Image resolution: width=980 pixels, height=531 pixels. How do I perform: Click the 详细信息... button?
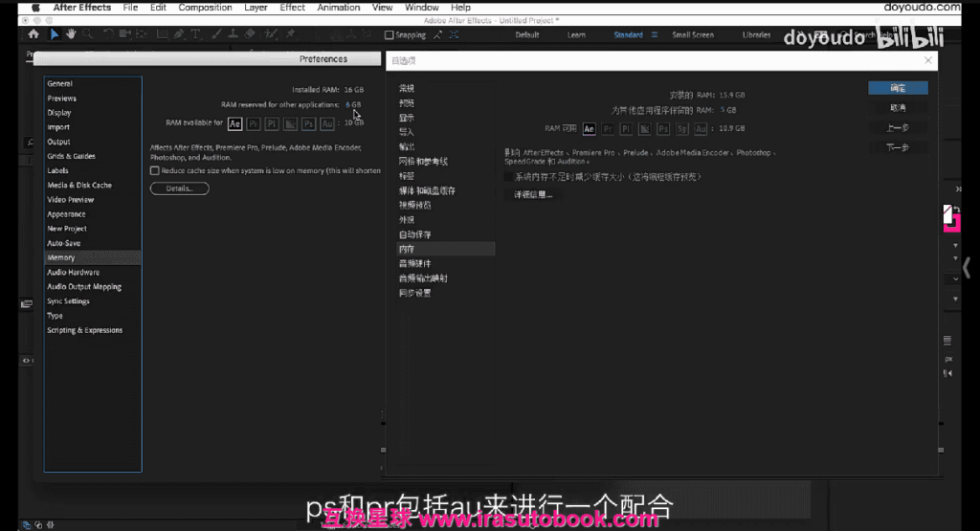tap(533, 195)
